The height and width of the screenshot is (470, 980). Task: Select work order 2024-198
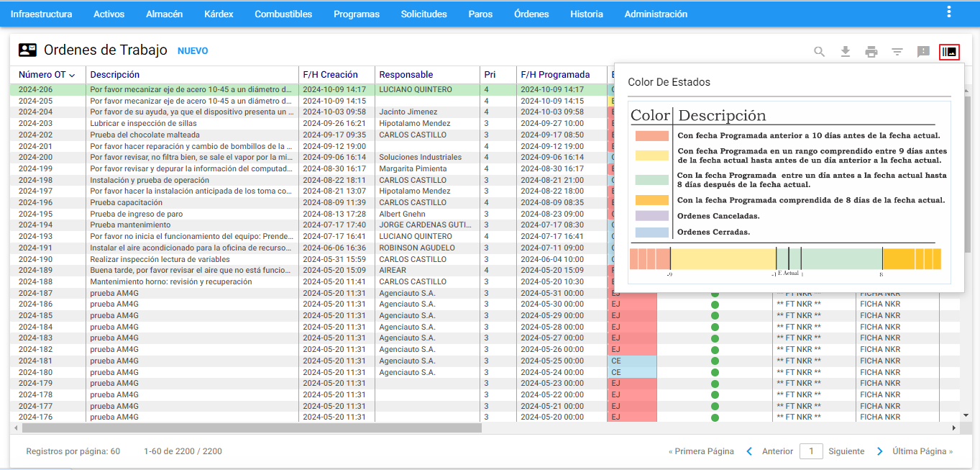coord(35,180)
